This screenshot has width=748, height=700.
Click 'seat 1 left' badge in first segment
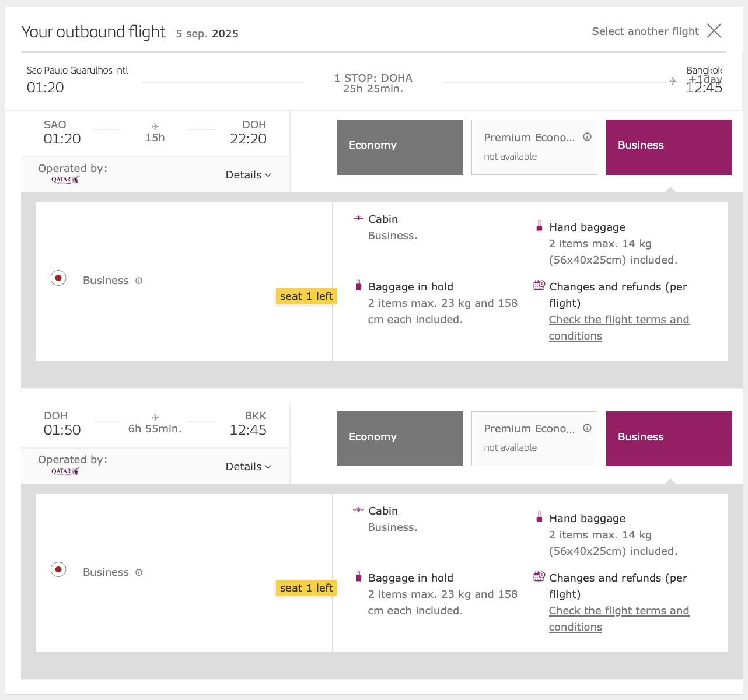[306, 296]
